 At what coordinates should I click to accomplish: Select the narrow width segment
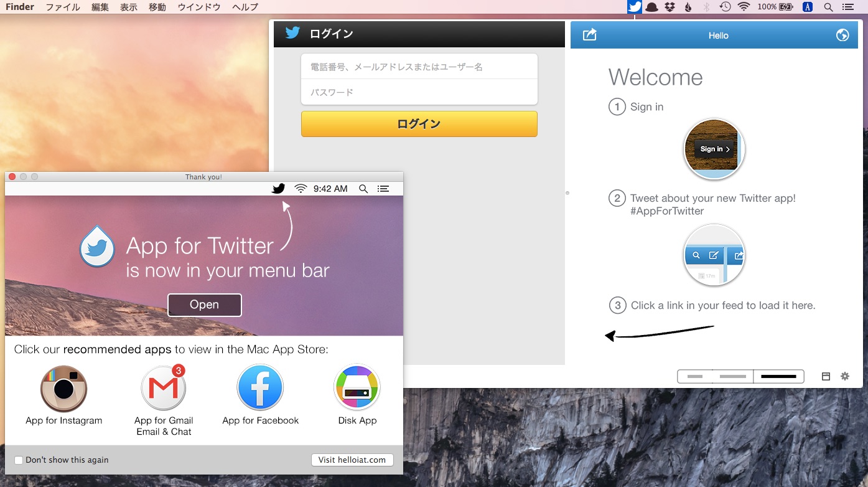coord(696,377)
